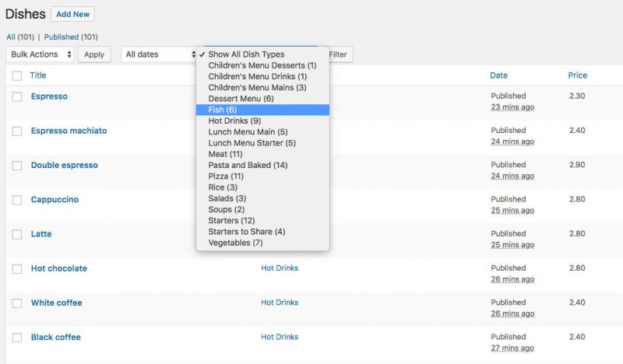Select Show All Dish Types option
The height and width of the screenshot is (364, 623).
point(262,54)
